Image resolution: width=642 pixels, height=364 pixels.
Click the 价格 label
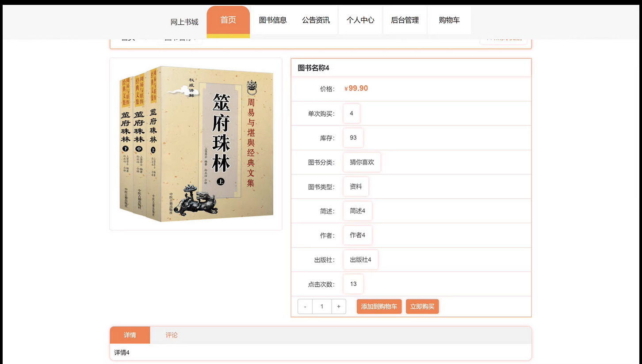328,89
